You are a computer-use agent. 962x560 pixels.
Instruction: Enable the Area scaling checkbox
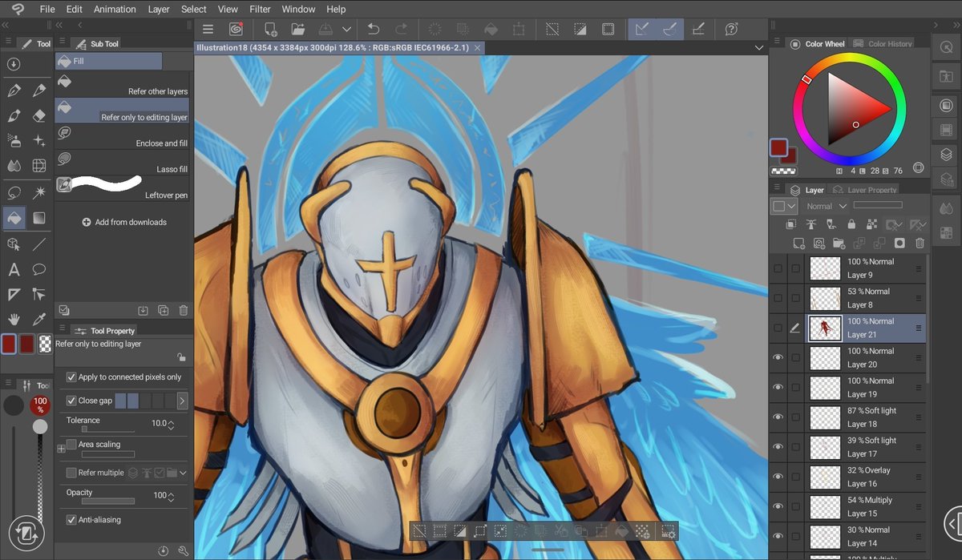[x=71, y=444]
